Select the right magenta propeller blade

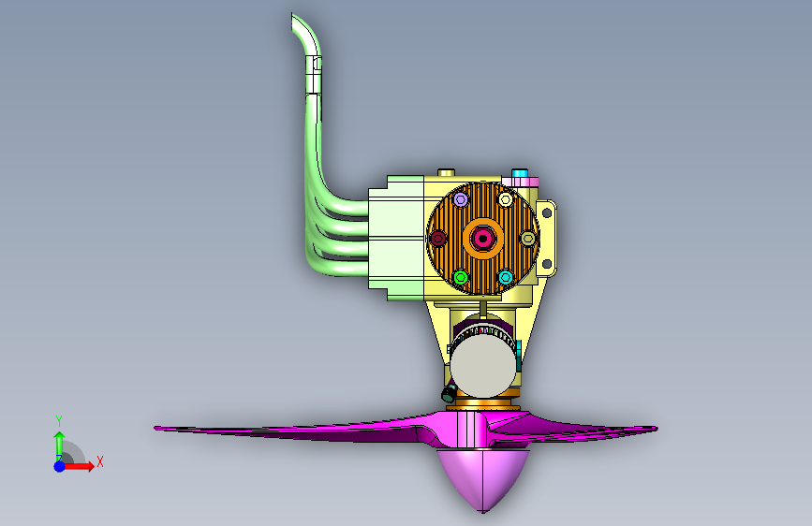(575, 431)
